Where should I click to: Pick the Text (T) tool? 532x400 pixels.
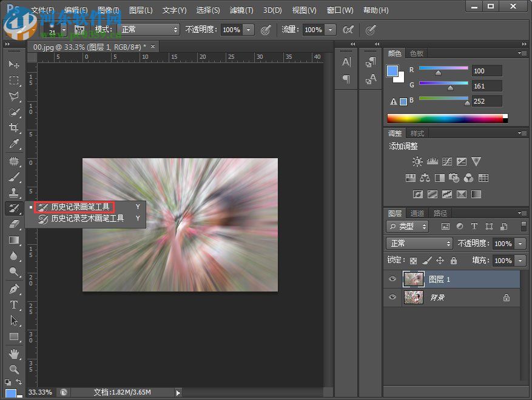[x=13, y=305]
